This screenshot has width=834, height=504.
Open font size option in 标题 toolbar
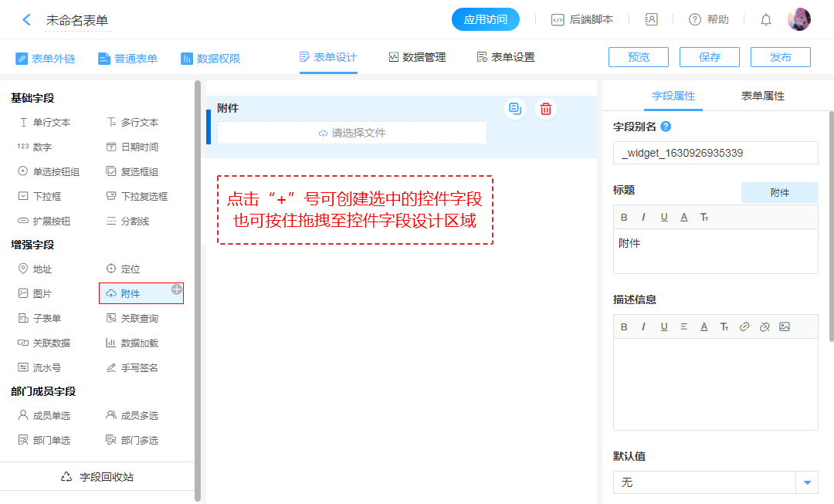[704, 217]
